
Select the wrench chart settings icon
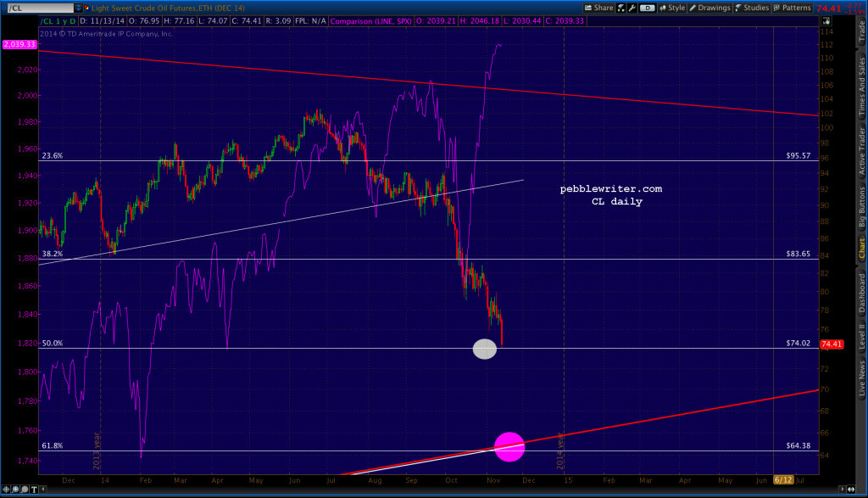click(632, 8)
